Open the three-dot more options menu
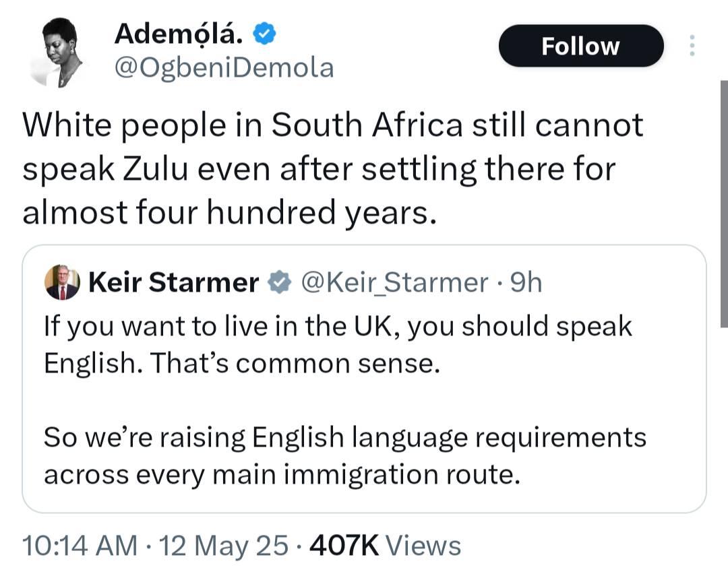This screenshot has height=580, width=728. click(692, 46)
